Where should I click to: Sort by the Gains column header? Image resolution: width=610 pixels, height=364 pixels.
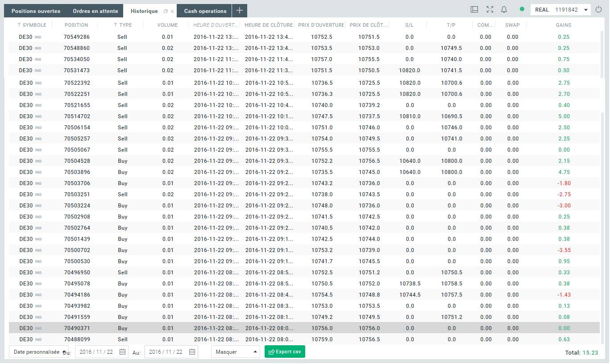pos(563,25)
